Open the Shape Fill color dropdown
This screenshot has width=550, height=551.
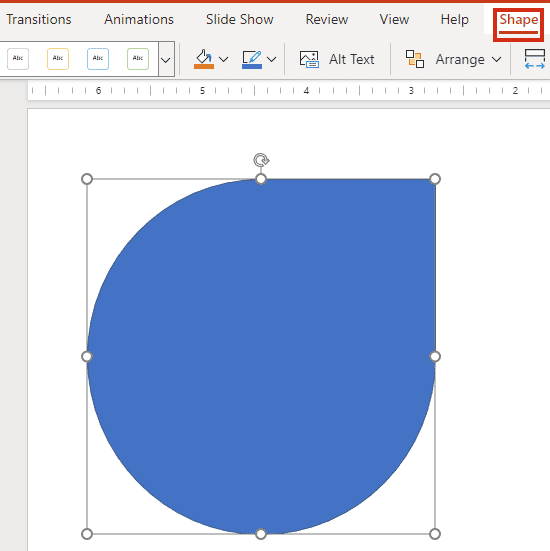224,59
